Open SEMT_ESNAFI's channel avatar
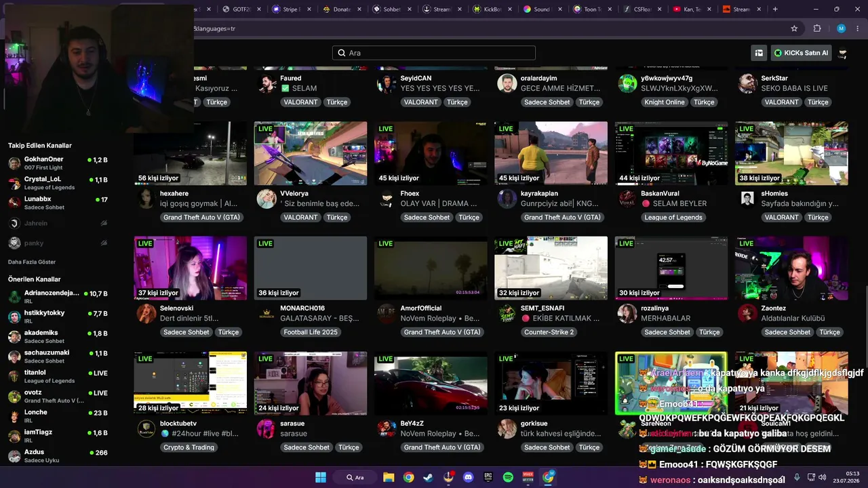The image size is (868, 488). 507,313
